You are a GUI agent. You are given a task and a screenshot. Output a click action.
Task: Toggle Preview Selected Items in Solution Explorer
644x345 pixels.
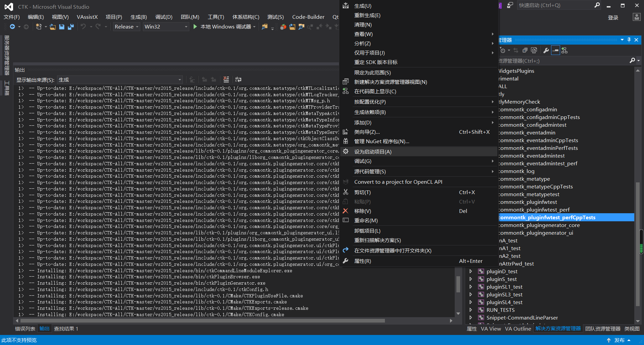pos(555,50)
